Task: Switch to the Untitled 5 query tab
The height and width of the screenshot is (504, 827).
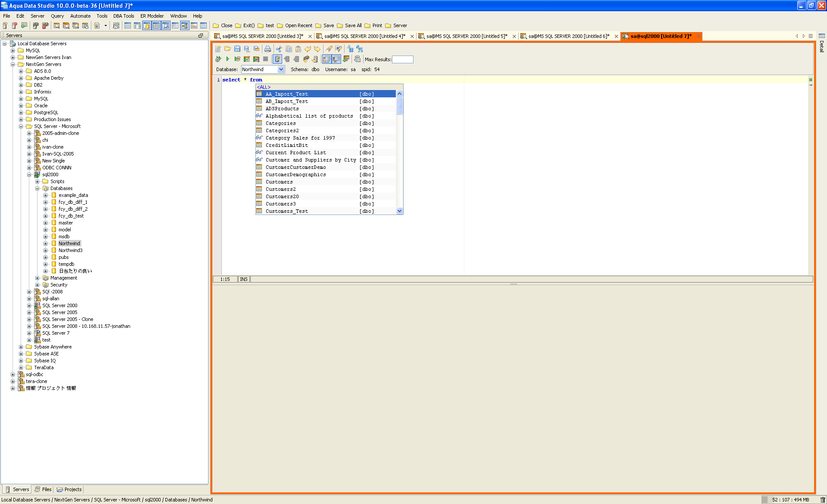Action: (466, 36)
